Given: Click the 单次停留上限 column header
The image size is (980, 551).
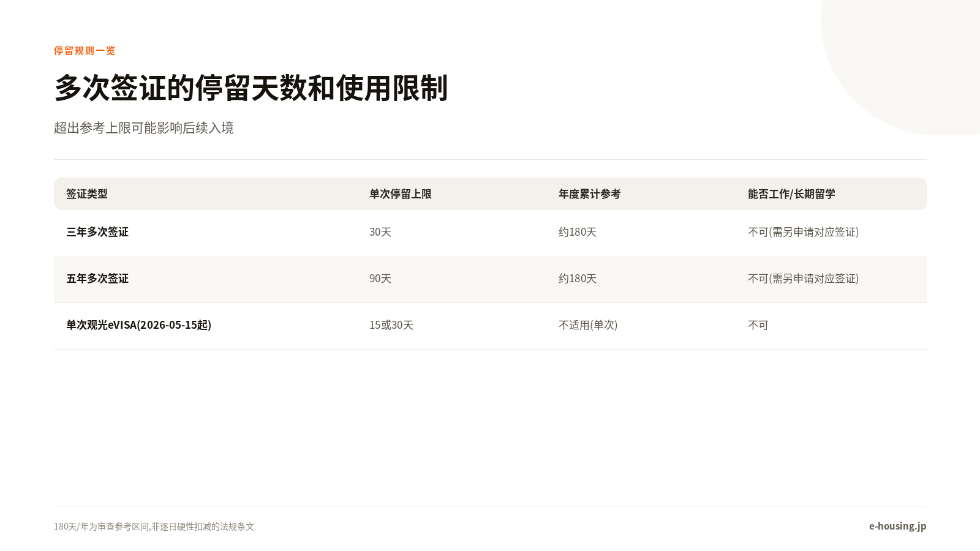Looking at the screenshot, I should click(x=401, y=193).
